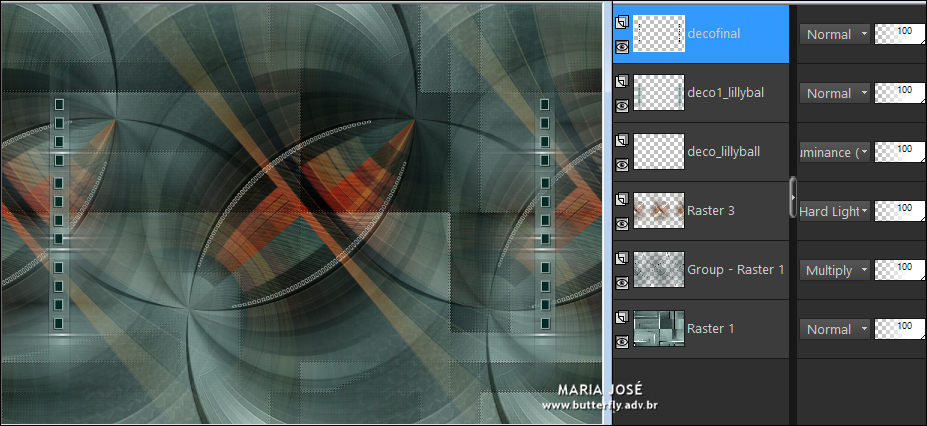Open the blend mode dropdown for deco1_lillybal
This screenshot has width=927, height=426.
coord(835,93)
